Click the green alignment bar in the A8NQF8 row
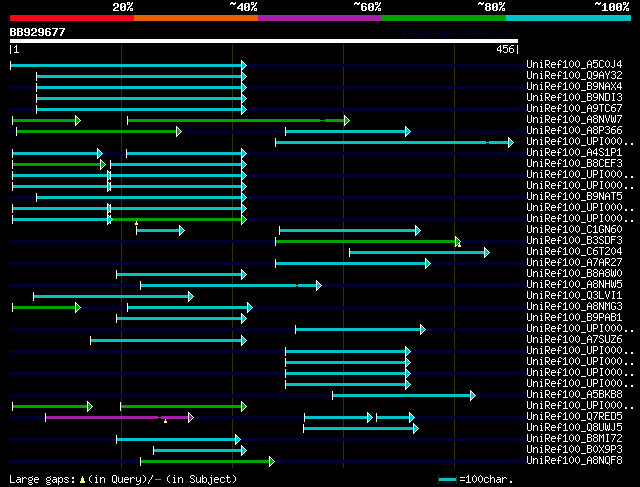The image size is (640, 487). [207, 462]
